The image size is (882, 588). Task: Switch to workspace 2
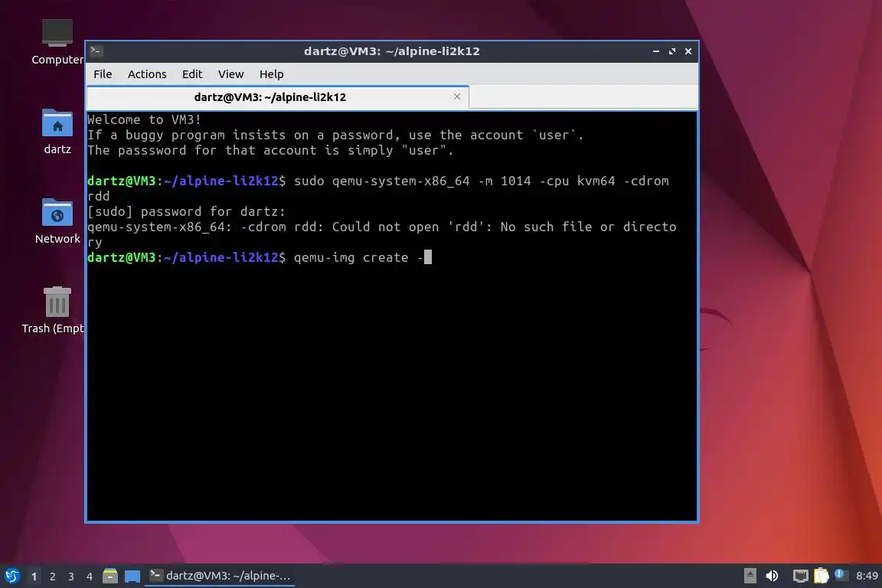click(x=52, y=577)
